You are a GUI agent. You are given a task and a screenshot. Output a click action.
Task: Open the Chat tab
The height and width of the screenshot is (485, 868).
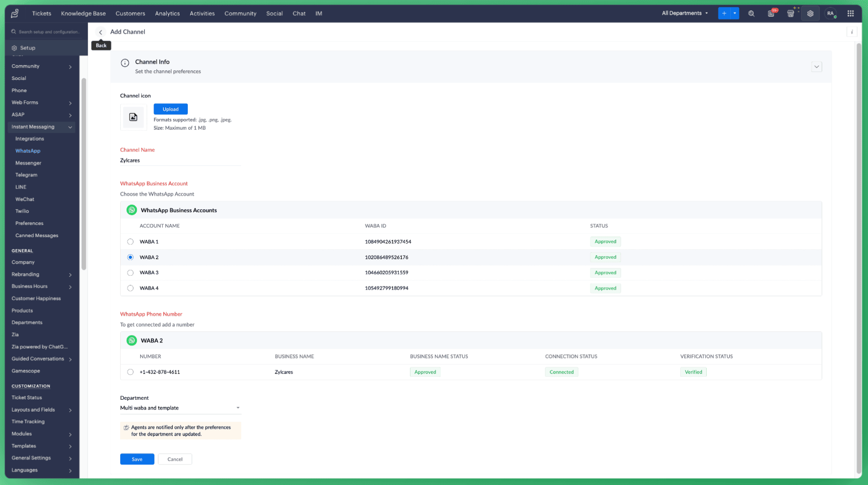tap(299, 14)
